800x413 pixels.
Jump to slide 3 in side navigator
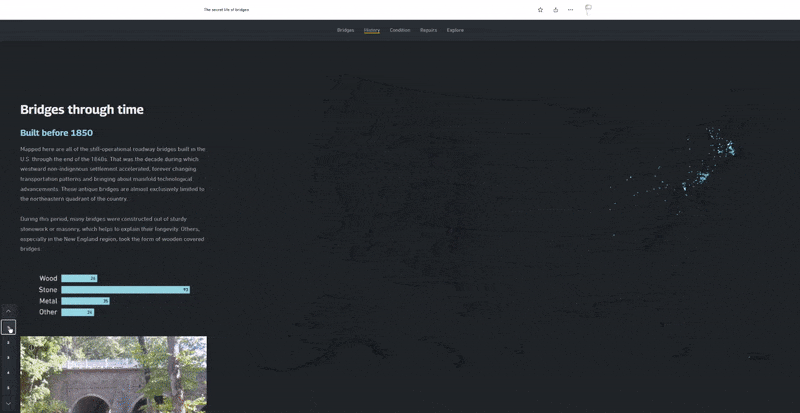click(x=8, y=358)
